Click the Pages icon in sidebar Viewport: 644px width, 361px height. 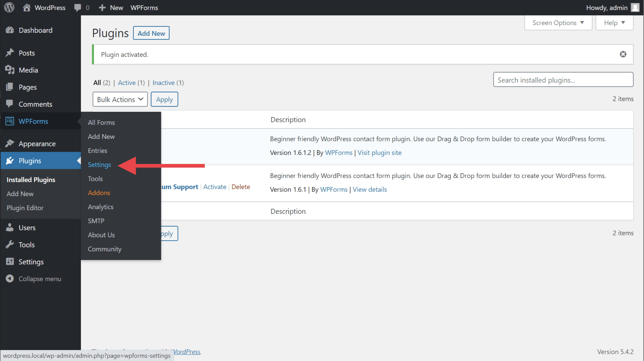[10, 87]
